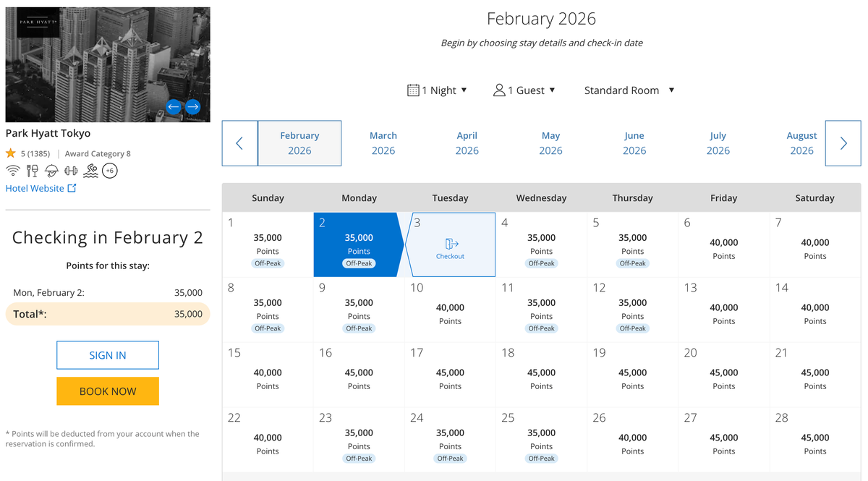Click the 5 (1385) review rating text
Screen dimensions: 868x481
(x=35, y=153)
